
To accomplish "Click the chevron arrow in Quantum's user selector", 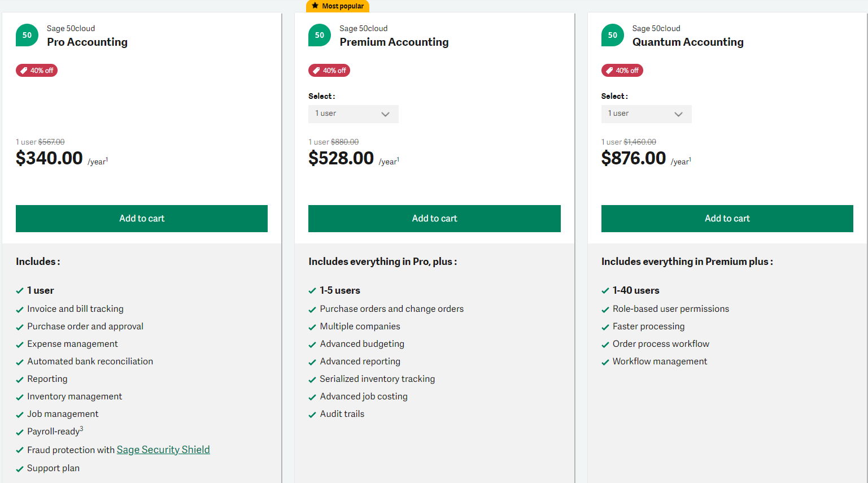I will [x=679, y=114].
